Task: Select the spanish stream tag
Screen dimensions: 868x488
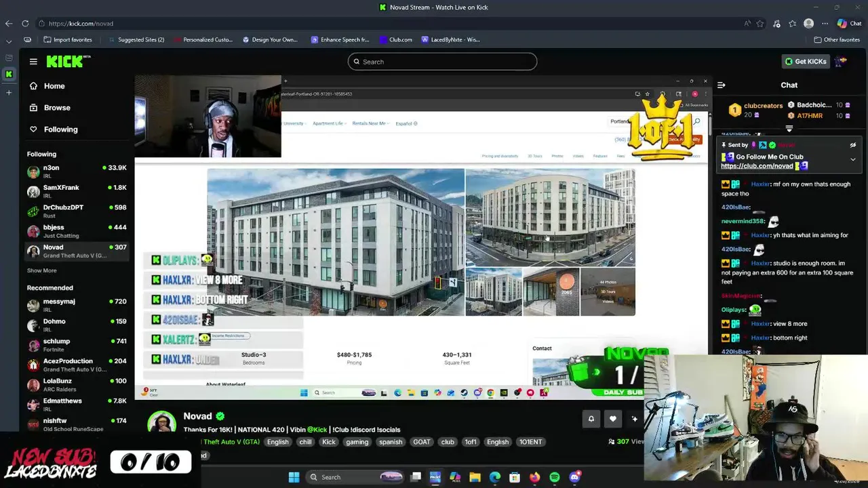Action: tap(391, 442)
